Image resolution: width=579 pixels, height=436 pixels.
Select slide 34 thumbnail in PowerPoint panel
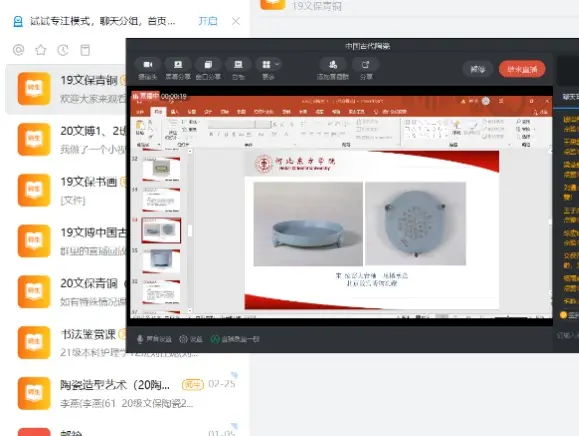(x=161, y=230)
